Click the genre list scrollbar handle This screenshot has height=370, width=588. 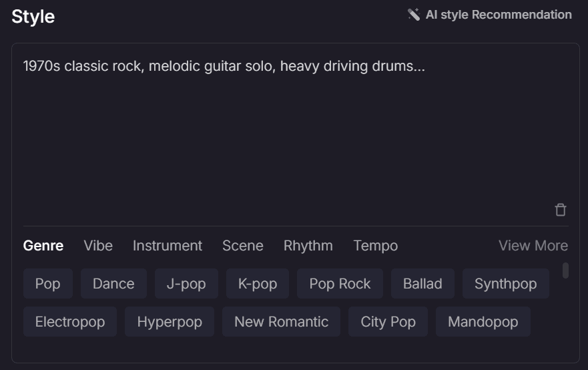[565, 270]
